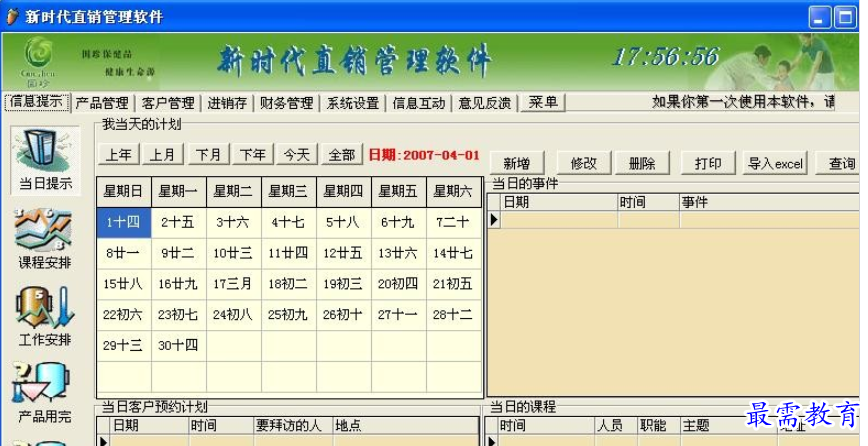Viewport: 868px width, 446px height.
Task: Open the 产品用完 sidebar icon
Action: click(x=44, y=394)
